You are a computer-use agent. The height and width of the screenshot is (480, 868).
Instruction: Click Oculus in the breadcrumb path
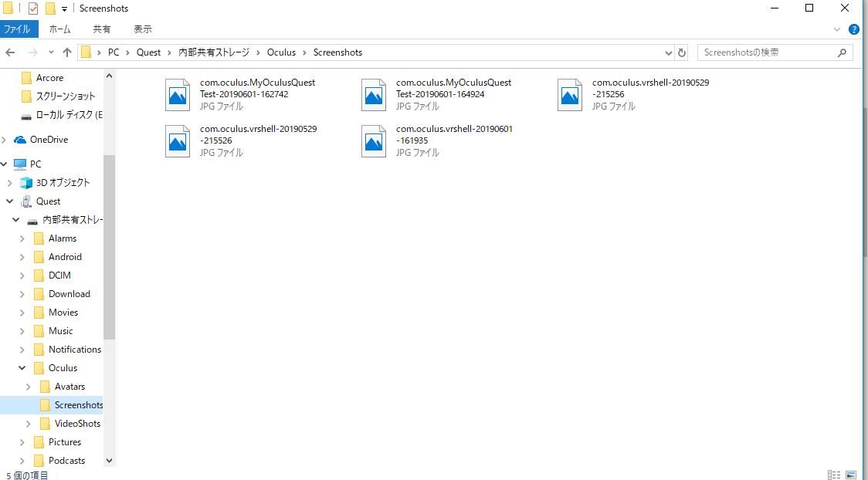pyautogui.click(x=281, y=52)
